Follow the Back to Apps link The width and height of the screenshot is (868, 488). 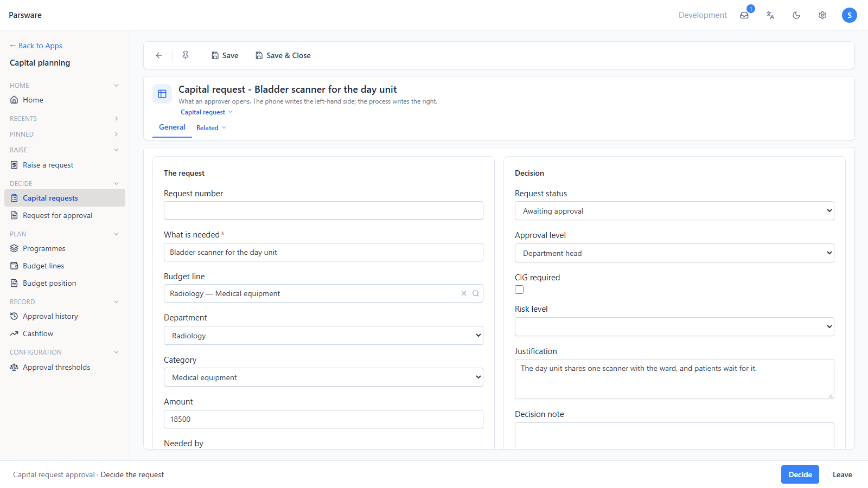coord(36,46)
